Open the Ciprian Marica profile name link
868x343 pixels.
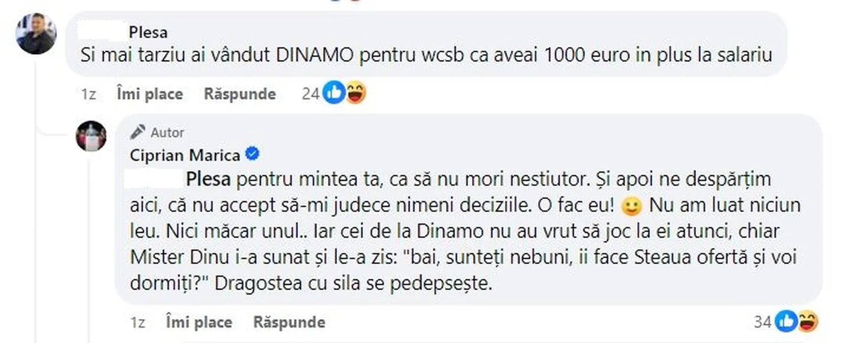185,155
